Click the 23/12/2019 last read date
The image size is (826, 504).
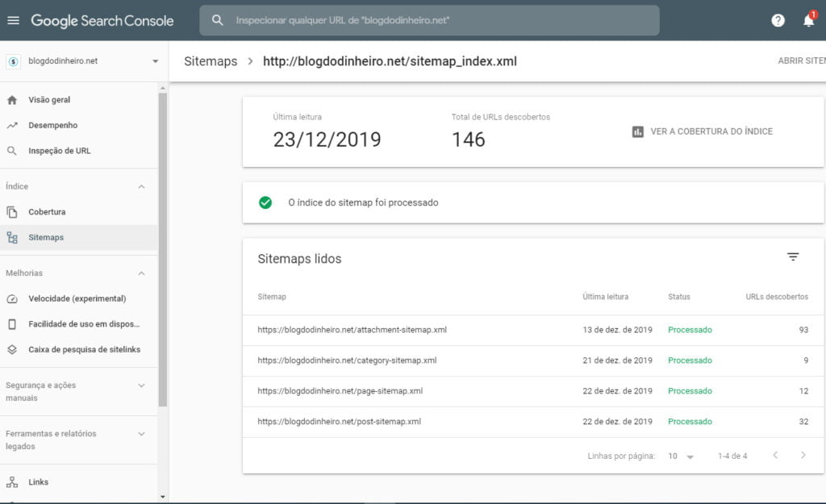pos(327,140)
